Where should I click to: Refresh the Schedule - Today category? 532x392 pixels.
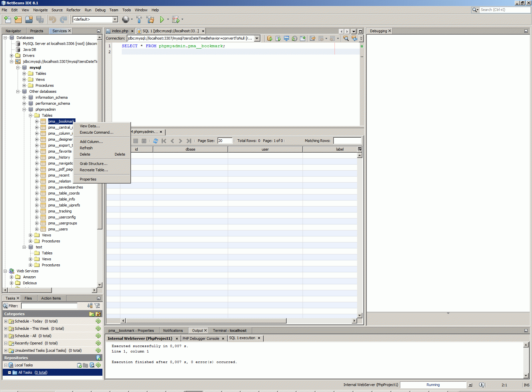(x=98, y=321)
